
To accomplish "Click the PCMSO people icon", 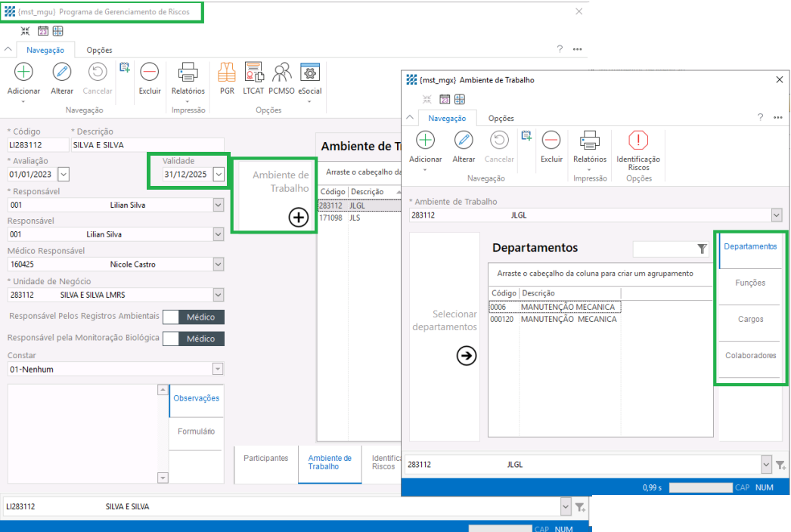I will (281, 73).
